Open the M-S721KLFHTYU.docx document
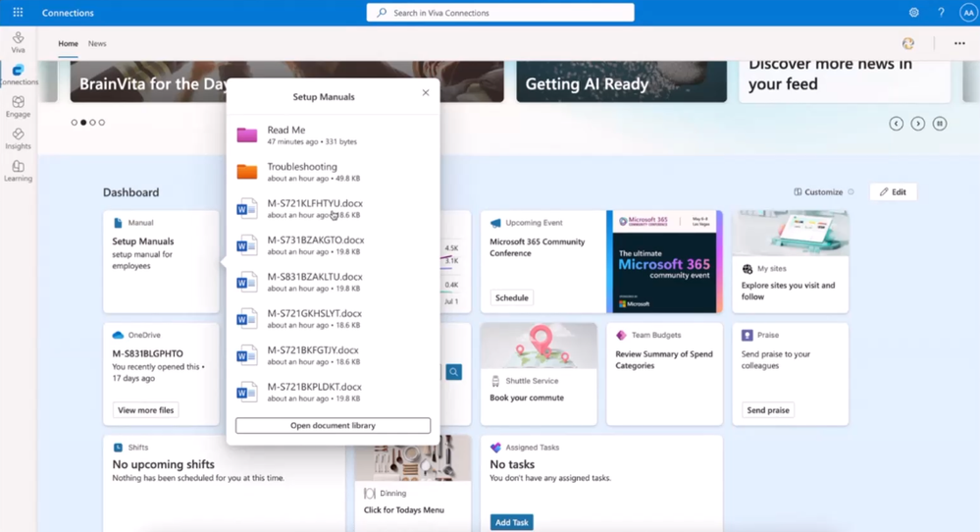Image resolution: width=980 pixels, height=532 pixels. pyautogui.click(x=333, y=208)
